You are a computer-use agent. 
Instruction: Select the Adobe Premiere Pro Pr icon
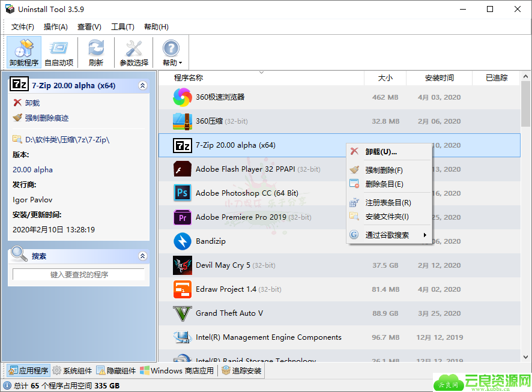tap(183, 217)
